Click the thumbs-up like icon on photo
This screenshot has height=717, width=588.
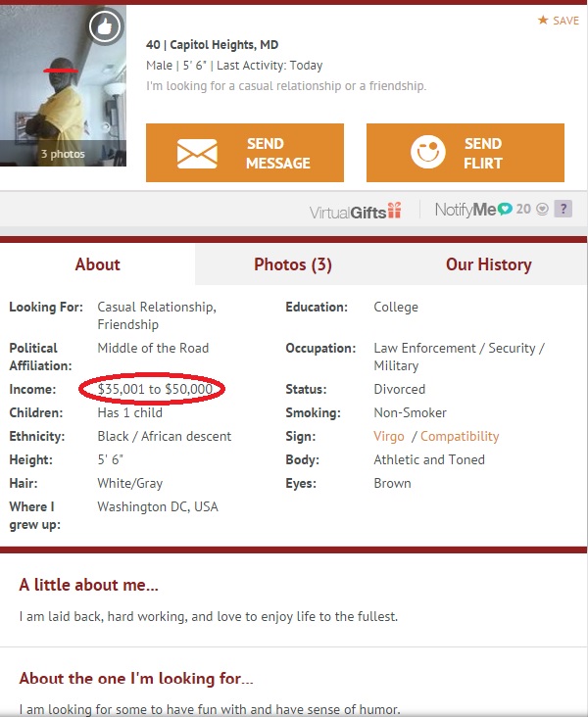[x=105, y=27]
